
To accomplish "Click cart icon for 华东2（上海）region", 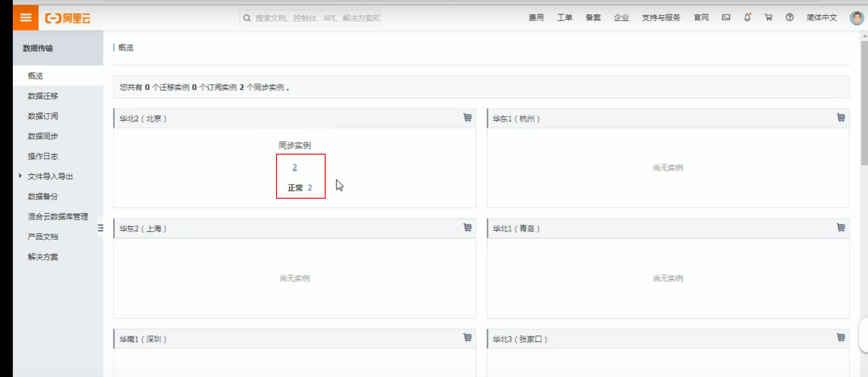I will [x=468, y=228].
